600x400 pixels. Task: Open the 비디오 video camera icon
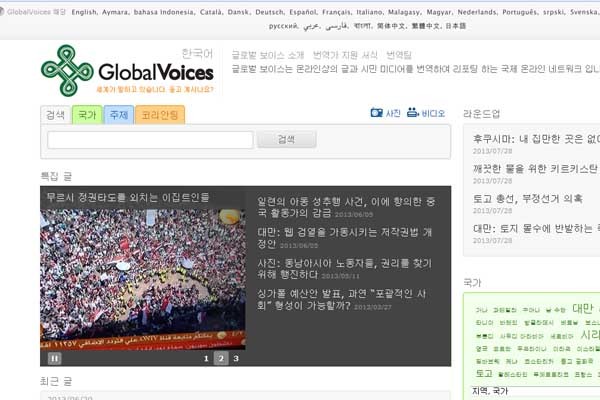[x=412, y=113]
